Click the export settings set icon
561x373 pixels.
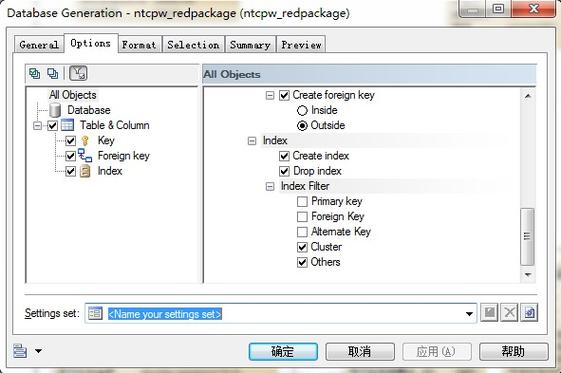coord(529,313)
